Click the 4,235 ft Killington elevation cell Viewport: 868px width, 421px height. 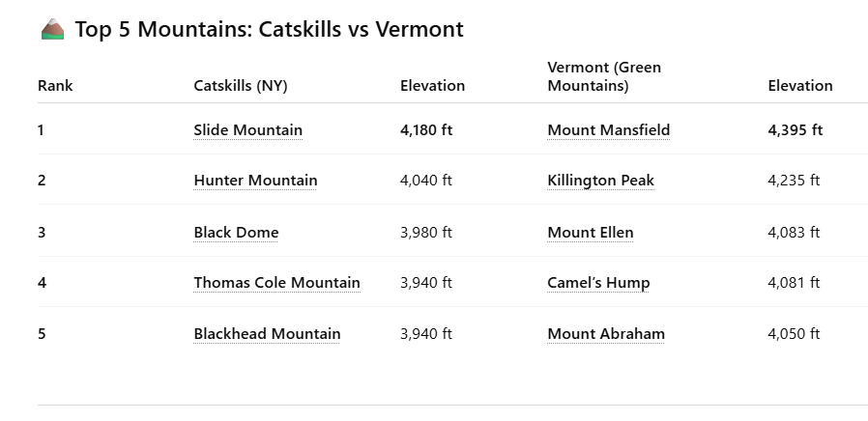tap(794, 181)
